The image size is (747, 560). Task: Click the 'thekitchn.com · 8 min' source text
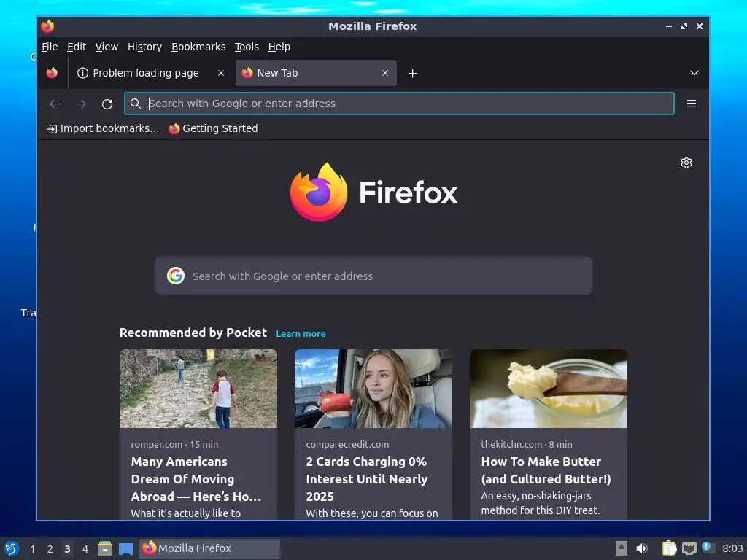tap(527, 444)
